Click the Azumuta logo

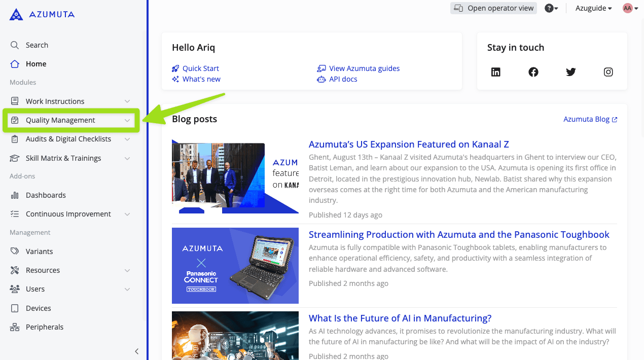(42, 14)
